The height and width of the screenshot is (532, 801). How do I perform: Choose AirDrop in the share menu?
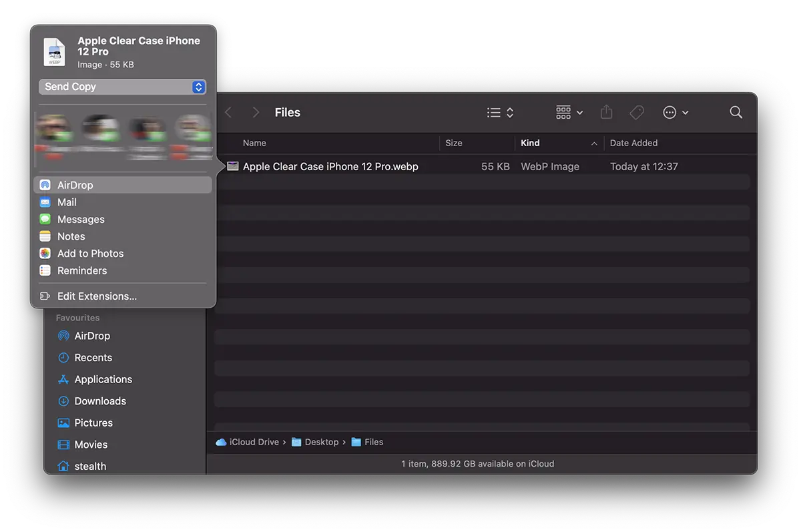(123, 185)
